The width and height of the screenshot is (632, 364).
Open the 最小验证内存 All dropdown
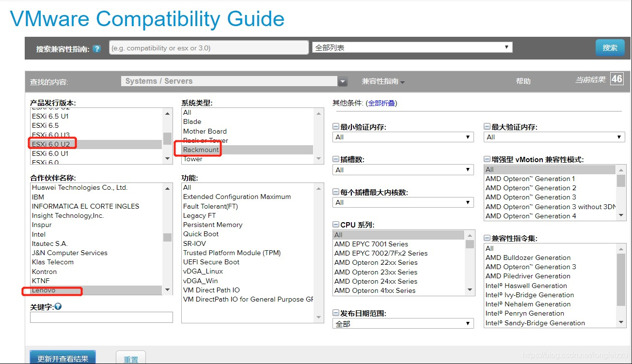[x=403, y=137]
